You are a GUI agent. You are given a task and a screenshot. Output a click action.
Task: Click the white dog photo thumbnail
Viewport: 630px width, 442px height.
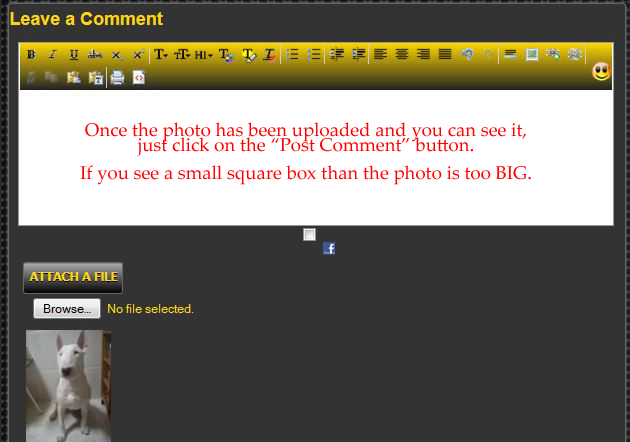pyautogui.click(x=68, y=385)
